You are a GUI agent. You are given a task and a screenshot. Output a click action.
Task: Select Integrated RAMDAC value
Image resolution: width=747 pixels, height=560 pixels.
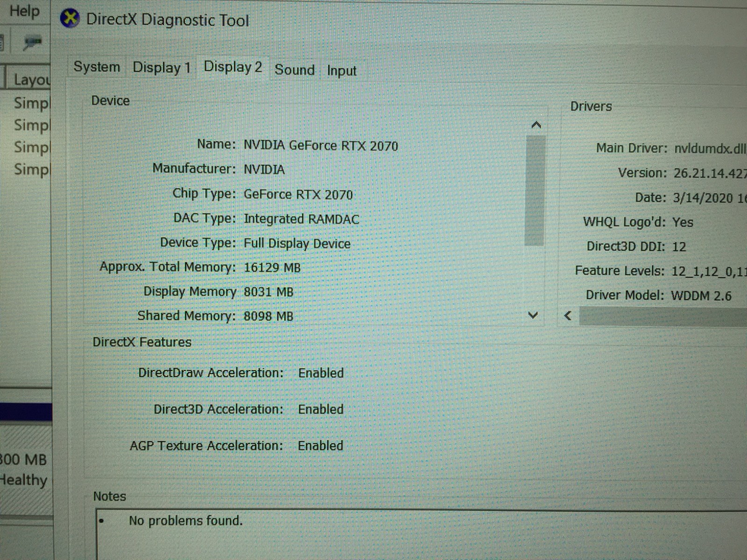click(x=302, y=219)
